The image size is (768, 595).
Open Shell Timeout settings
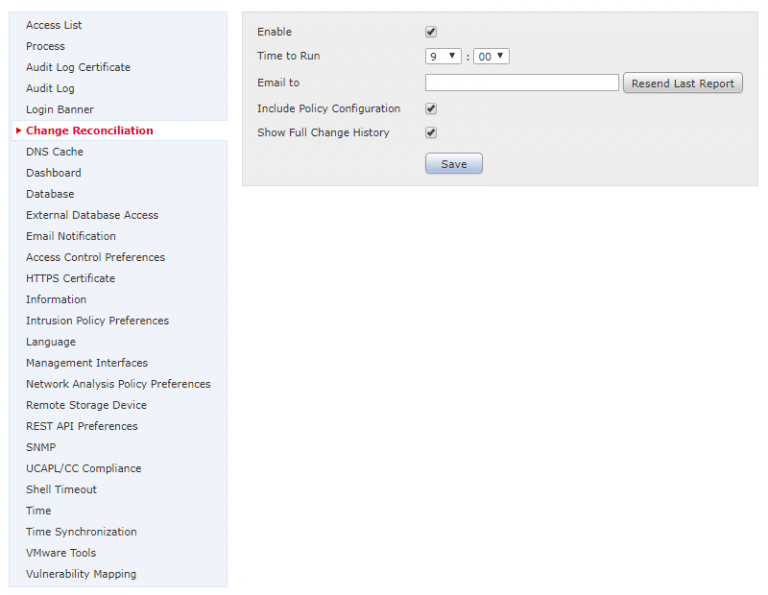62,489
